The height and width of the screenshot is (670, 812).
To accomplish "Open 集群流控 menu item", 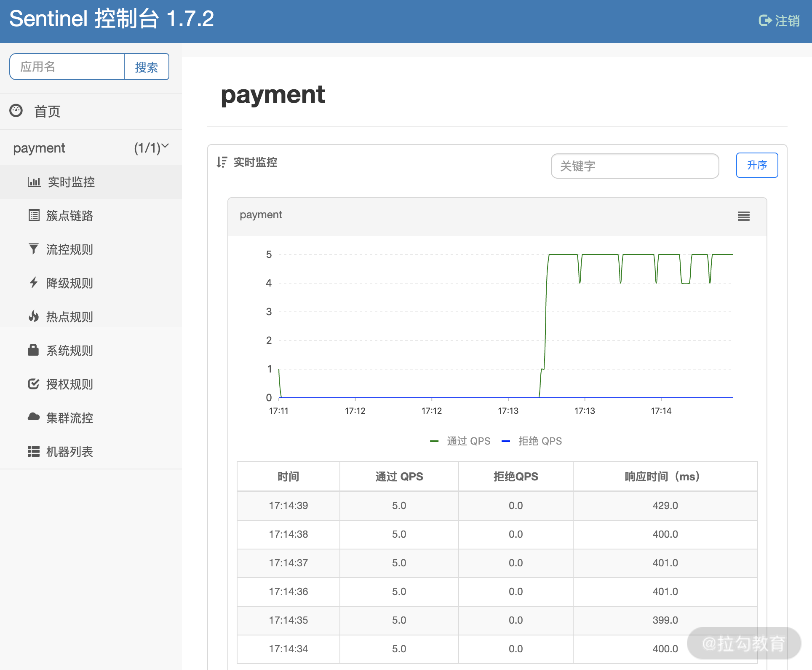I will (x=91, y=418).
